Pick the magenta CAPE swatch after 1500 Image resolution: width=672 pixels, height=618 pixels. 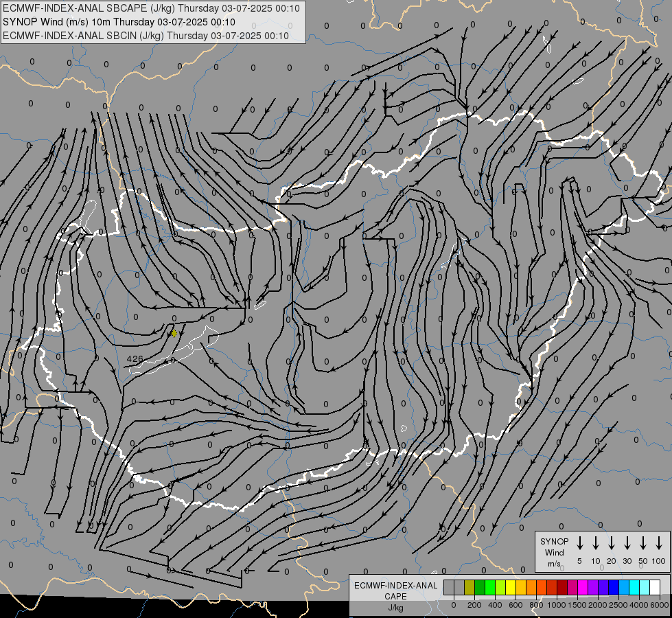tap(583, 587)
